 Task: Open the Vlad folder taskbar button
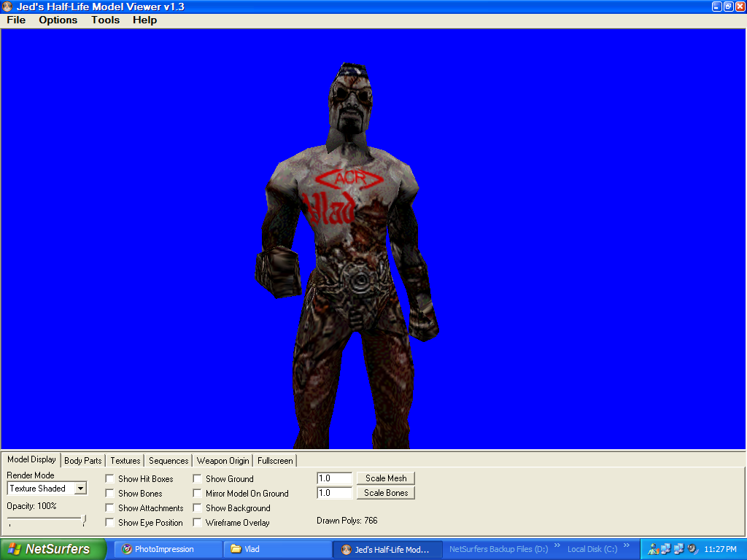pyautogui.click(x=278, y=549)
